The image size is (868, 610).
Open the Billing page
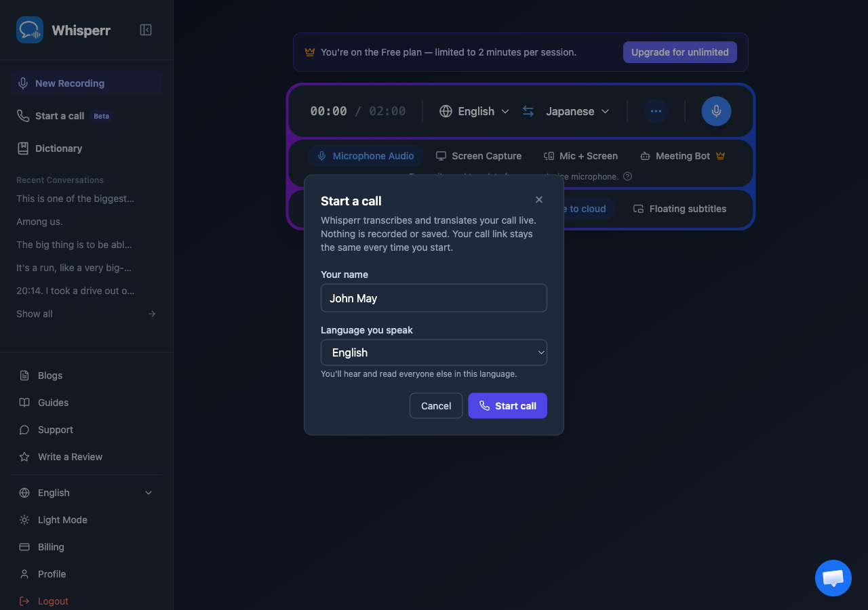pos(86,547)
